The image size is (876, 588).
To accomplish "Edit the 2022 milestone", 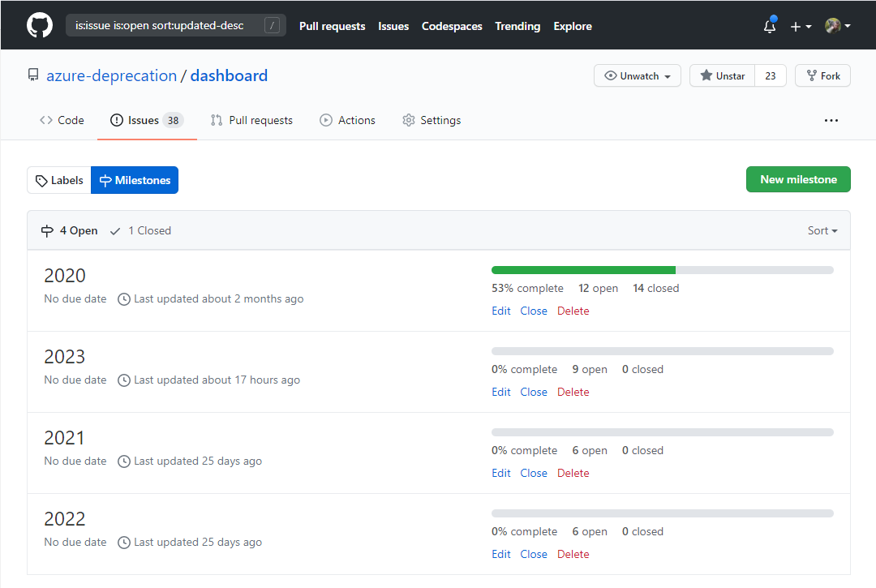I will (501, 554).
